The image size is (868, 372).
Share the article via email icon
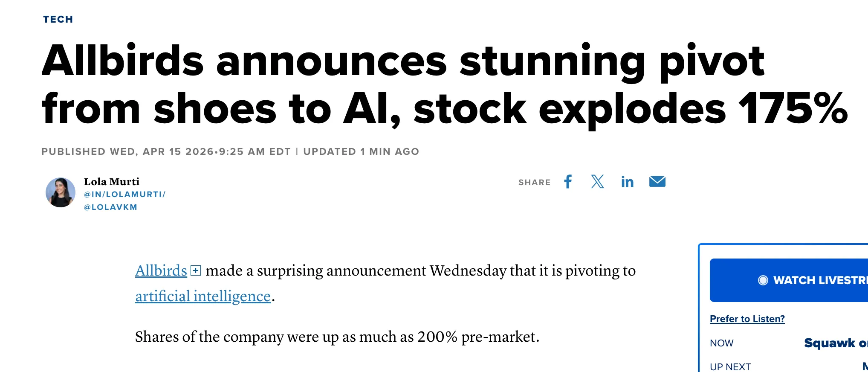point(657,182)
